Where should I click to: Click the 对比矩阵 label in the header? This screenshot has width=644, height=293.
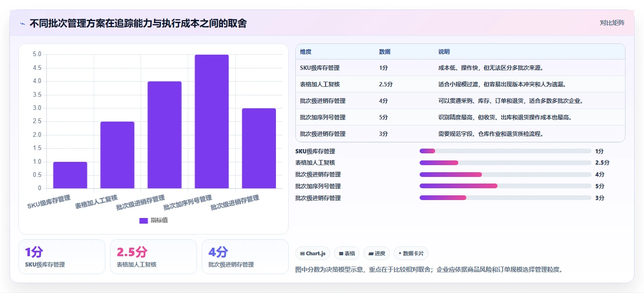(x=612, y=23)
